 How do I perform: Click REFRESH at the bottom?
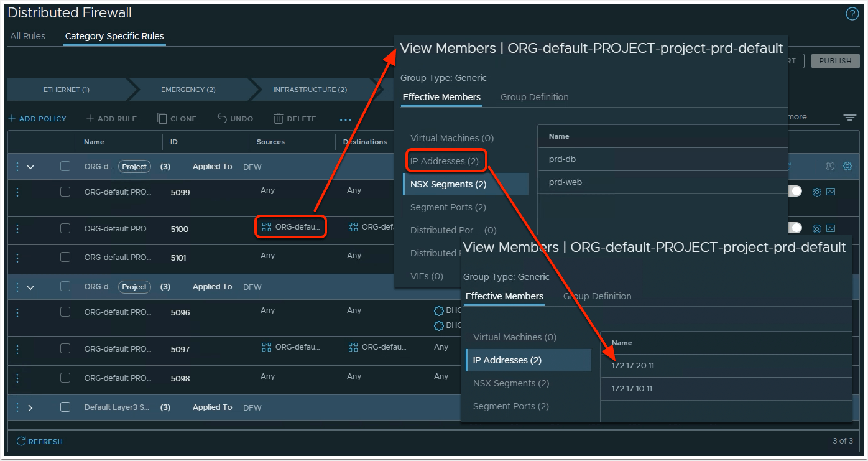40,442
